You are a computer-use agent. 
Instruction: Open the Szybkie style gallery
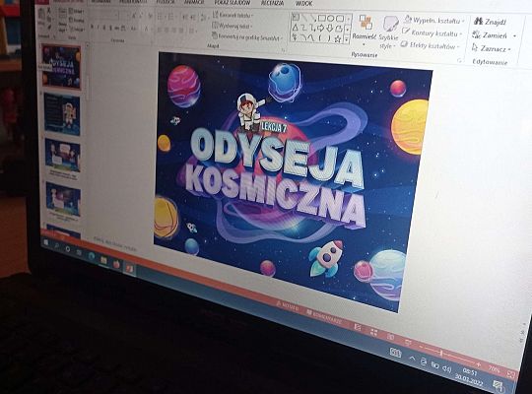[x=388, y=33]
